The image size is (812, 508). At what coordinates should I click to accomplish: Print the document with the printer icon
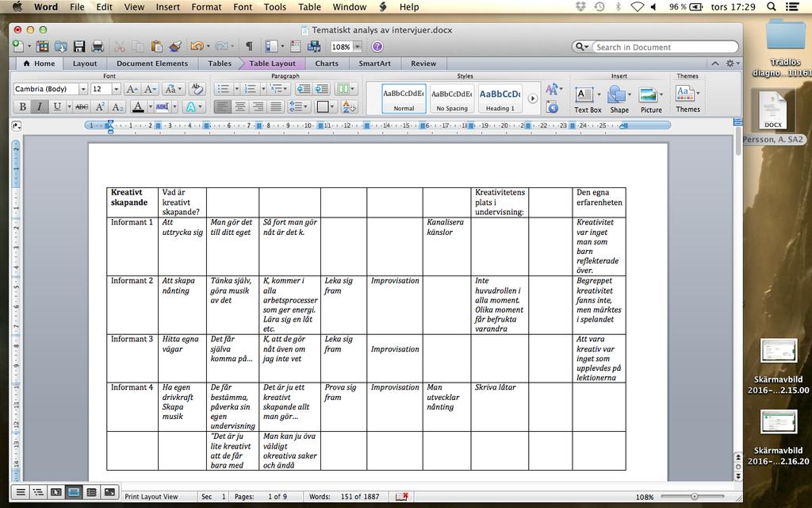tap(98, 47)
